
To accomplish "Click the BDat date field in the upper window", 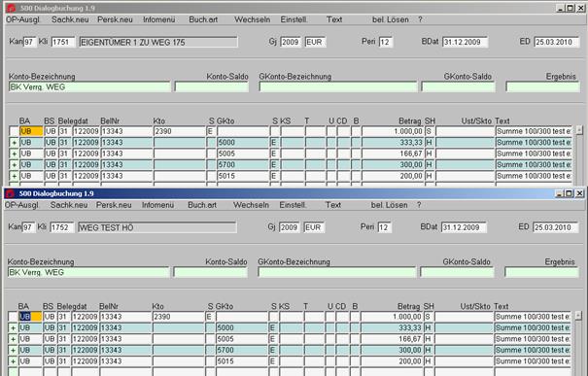I will (465, 42).
